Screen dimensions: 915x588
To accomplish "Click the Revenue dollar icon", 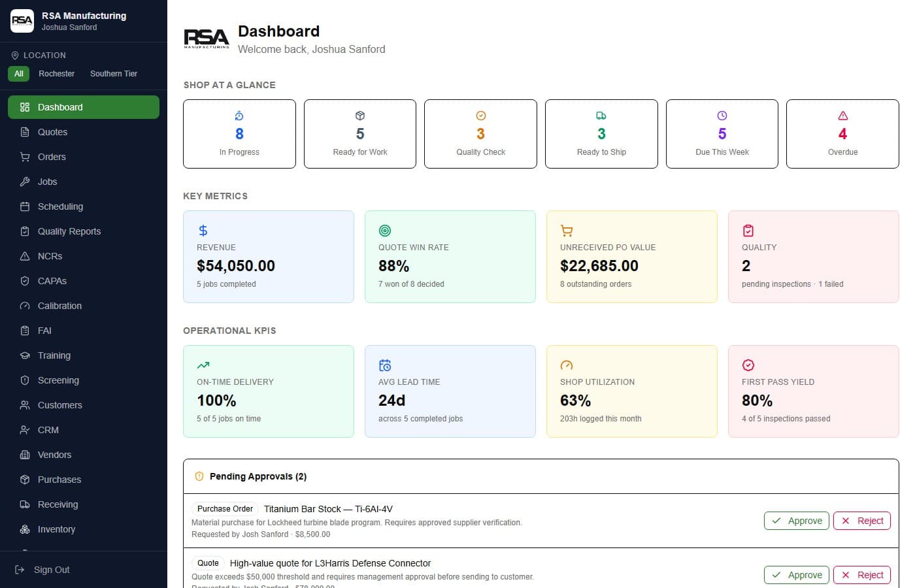I will (202, 230).
